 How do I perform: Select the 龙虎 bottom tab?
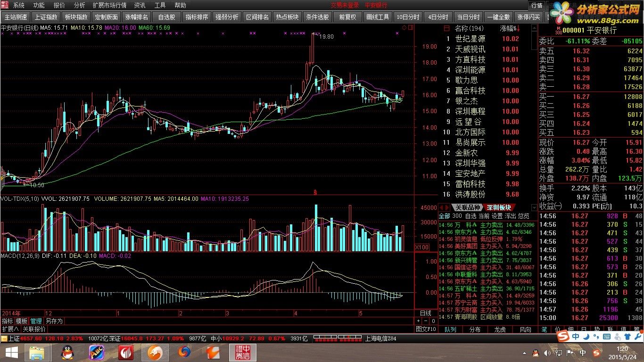[500, 329]
